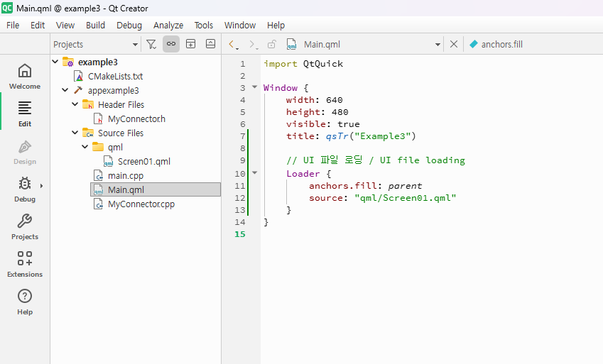
Task: Open the Help mode in sidebar
Action: (25, 302)
